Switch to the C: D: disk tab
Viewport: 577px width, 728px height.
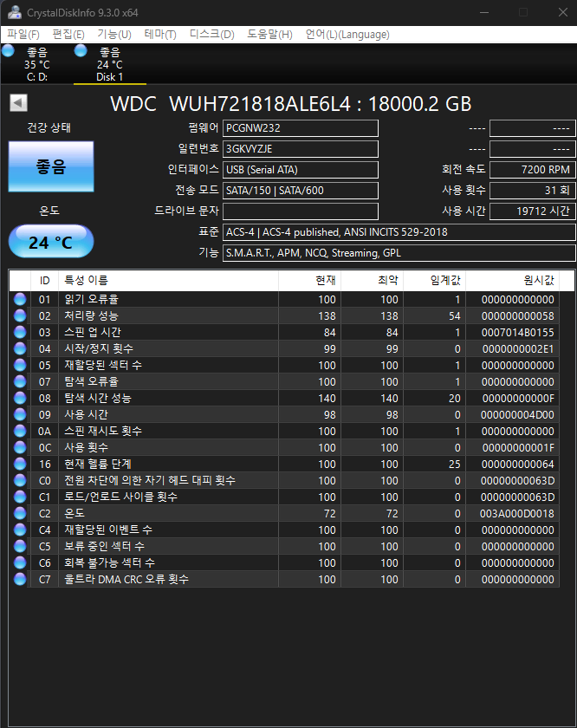tap(36, 64)
